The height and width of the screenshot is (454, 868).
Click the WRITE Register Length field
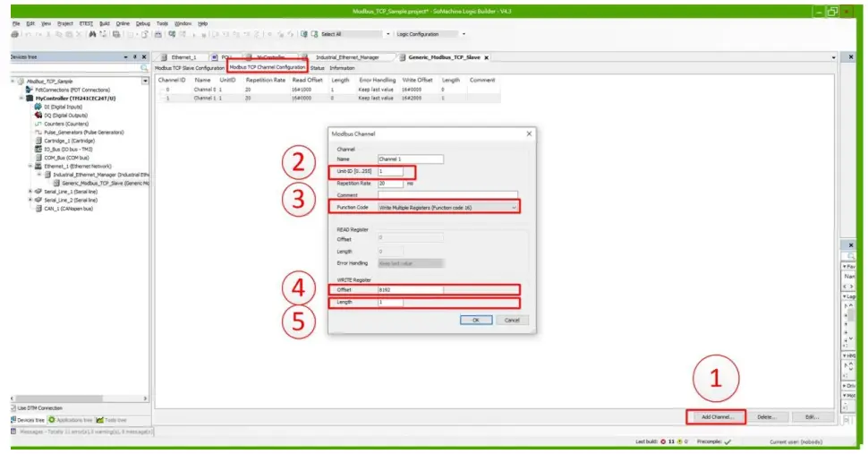[x=390, y=303]
